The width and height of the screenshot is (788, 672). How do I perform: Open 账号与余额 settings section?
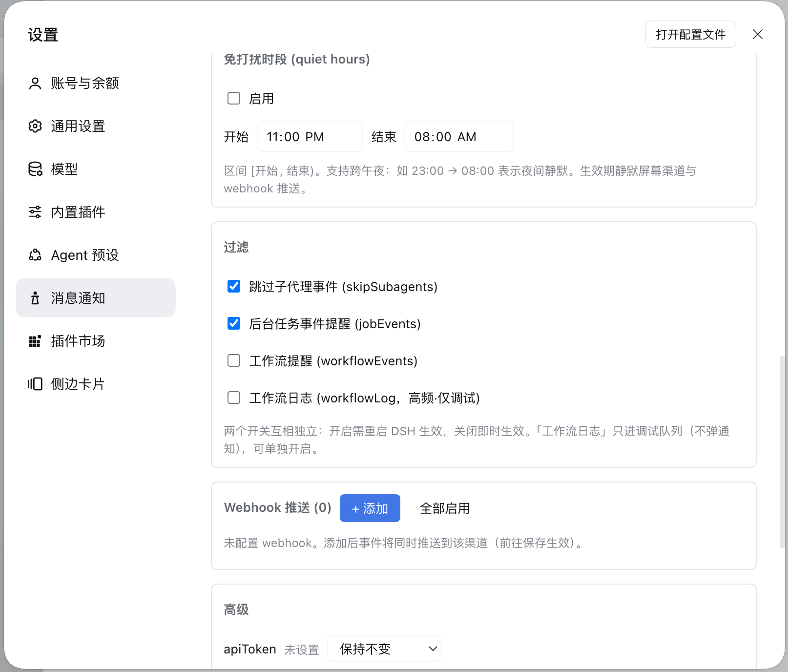point(96,84)
